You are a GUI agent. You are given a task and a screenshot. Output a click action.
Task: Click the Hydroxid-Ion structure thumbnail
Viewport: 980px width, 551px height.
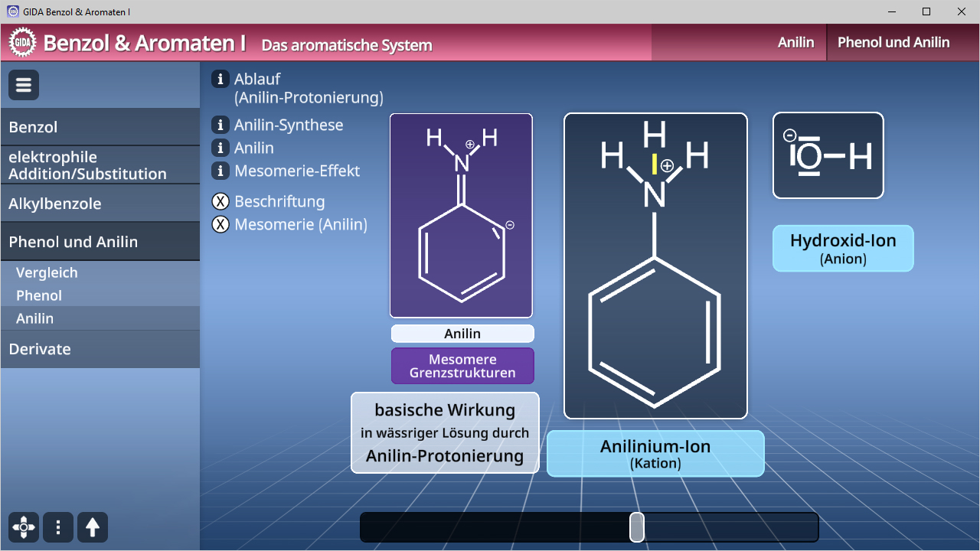click(x=828, y=155)
